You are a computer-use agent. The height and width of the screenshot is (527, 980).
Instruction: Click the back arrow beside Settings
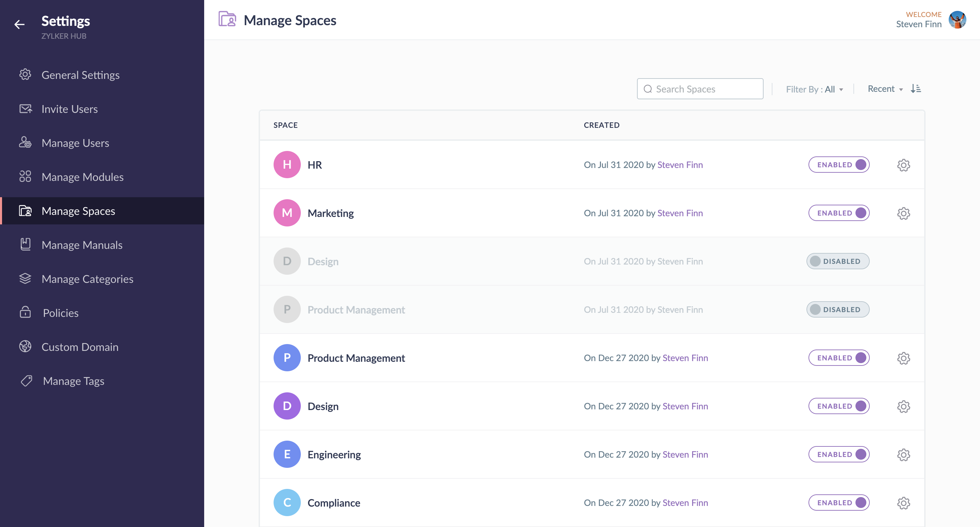point(19,25)
